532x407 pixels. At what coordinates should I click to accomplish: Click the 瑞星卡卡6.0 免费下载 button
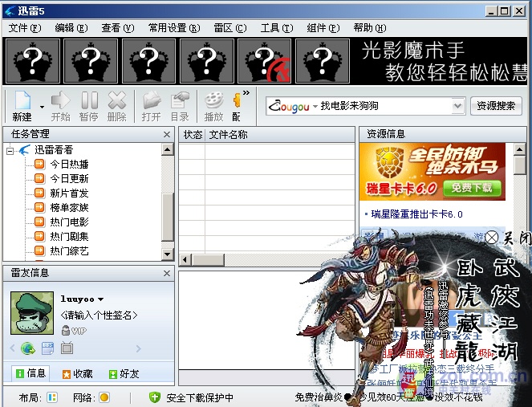point(472,188)
